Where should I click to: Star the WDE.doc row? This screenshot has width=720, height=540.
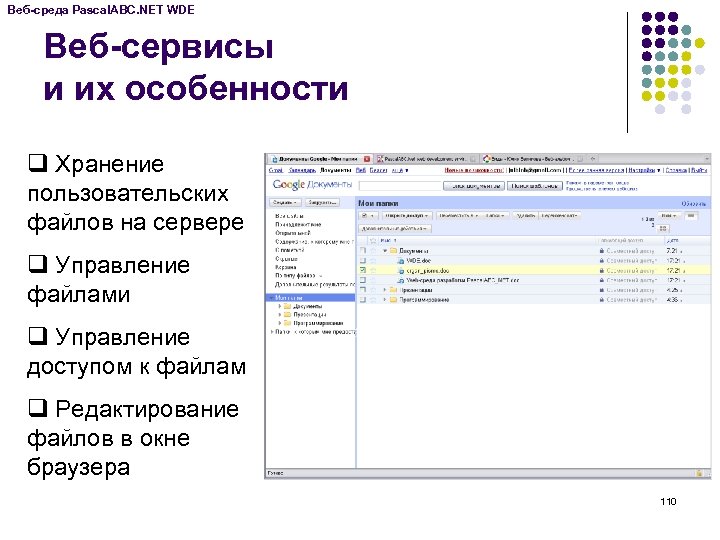[373, 261]
